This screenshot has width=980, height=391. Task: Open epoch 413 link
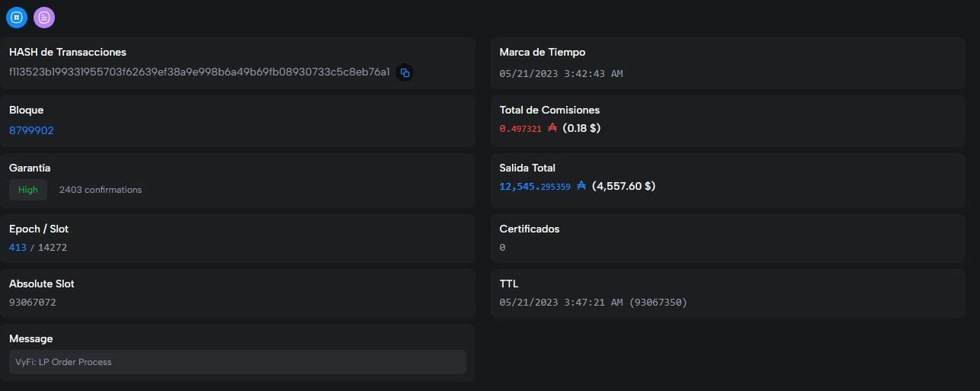point(18,248)
